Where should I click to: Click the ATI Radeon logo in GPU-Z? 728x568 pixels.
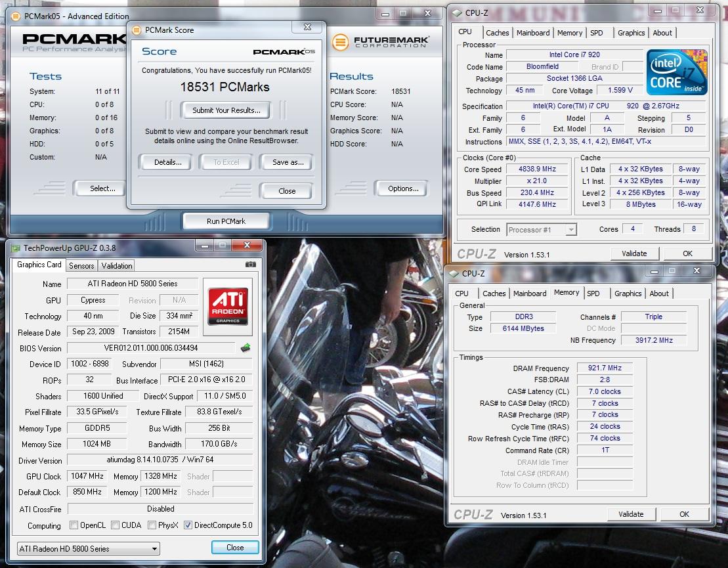click(x=228, y=306)
